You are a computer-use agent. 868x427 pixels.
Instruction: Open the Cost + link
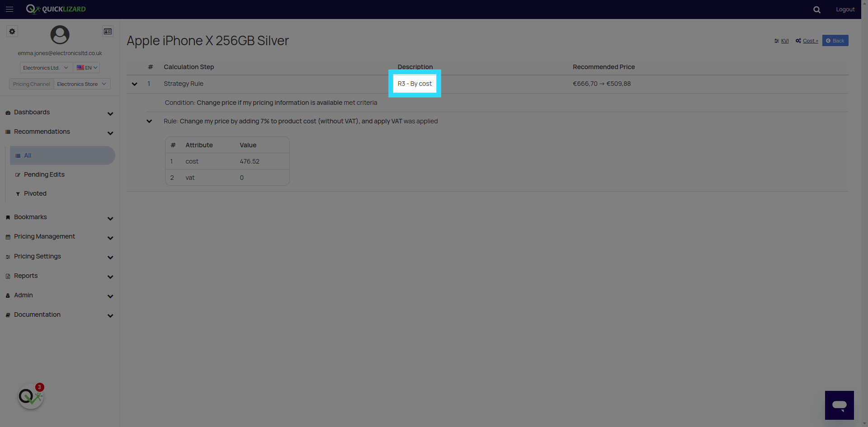[x=810, y=41]
